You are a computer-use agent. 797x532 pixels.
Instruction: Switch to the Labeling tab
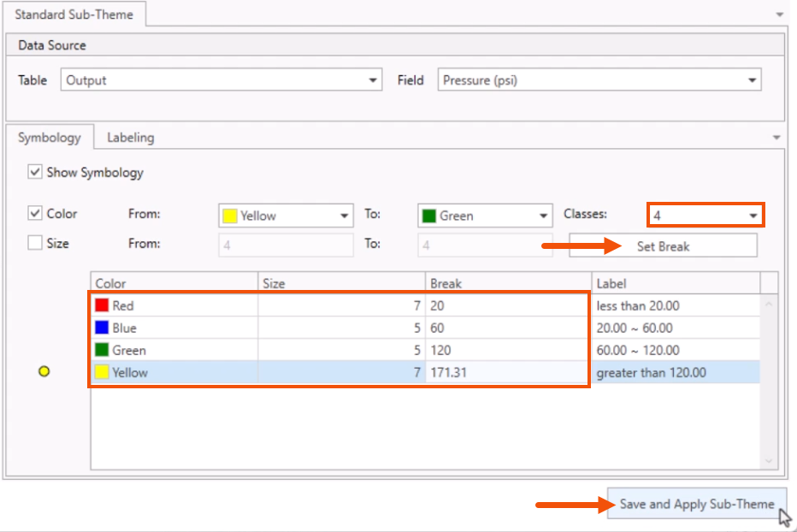129,138
